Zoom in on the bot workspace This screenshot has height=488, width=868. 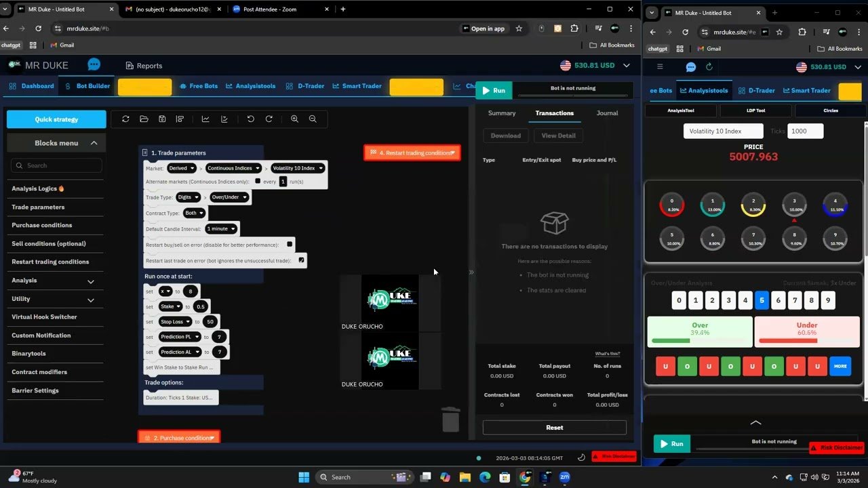[x=294, y=119]
